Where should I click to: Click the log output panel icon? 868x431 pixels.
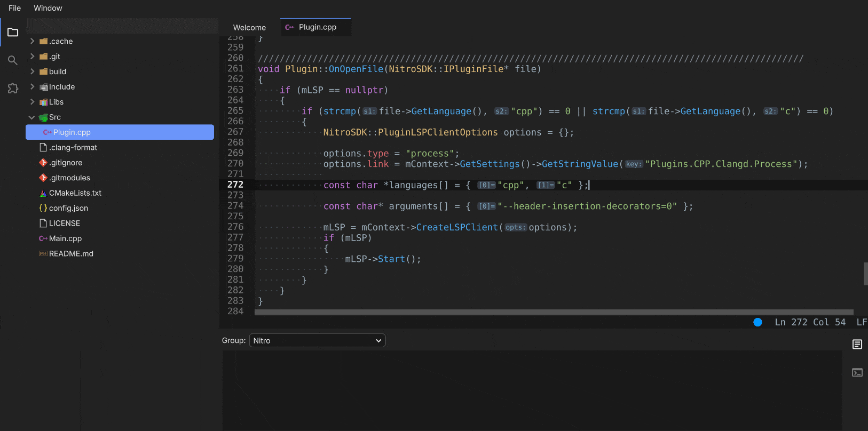pos(857,345)
